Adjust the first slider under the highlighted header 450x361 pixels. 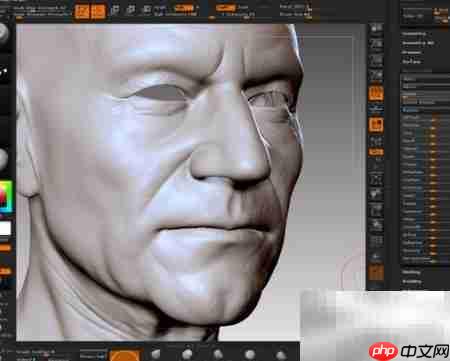[425, 118]
